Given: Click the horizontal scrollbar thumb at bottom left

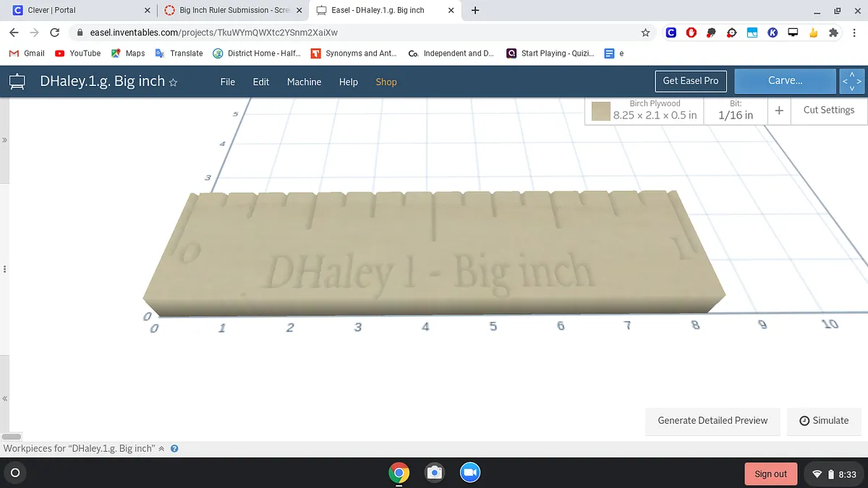Looking at the screenshot, I should pyautogui.click(x=10, y=437).
